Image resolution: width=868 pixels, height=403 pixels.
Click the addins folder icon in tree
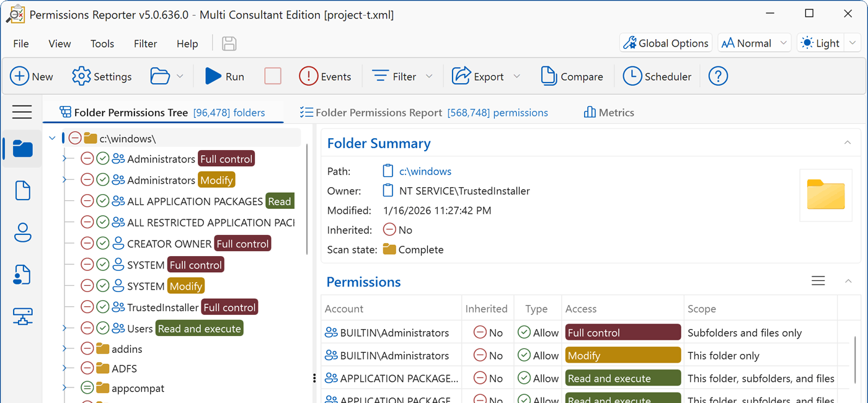pyautogui.click(x=103, y=349)
